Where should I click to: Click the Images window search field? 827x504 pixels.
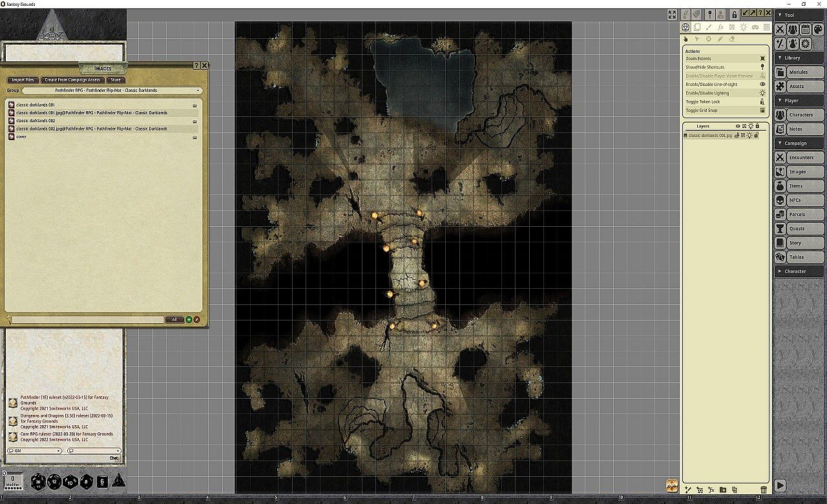tap(88, 319)
